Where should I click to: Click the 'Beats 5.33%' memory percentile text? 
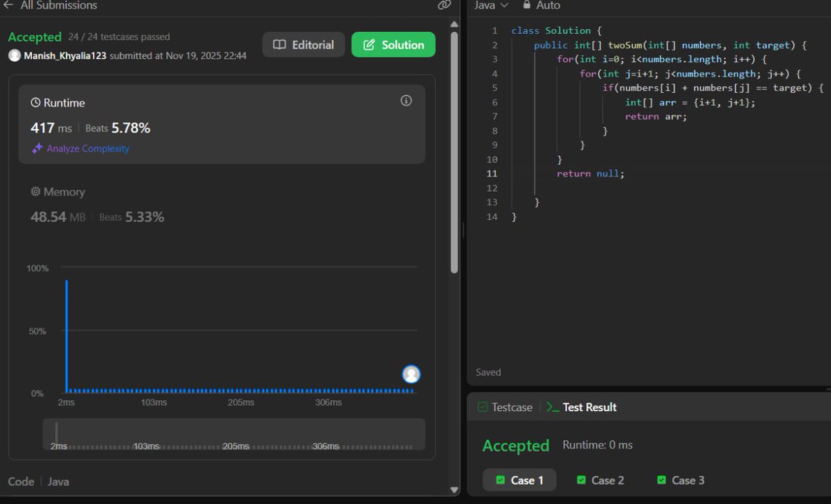tap(132, 217)
